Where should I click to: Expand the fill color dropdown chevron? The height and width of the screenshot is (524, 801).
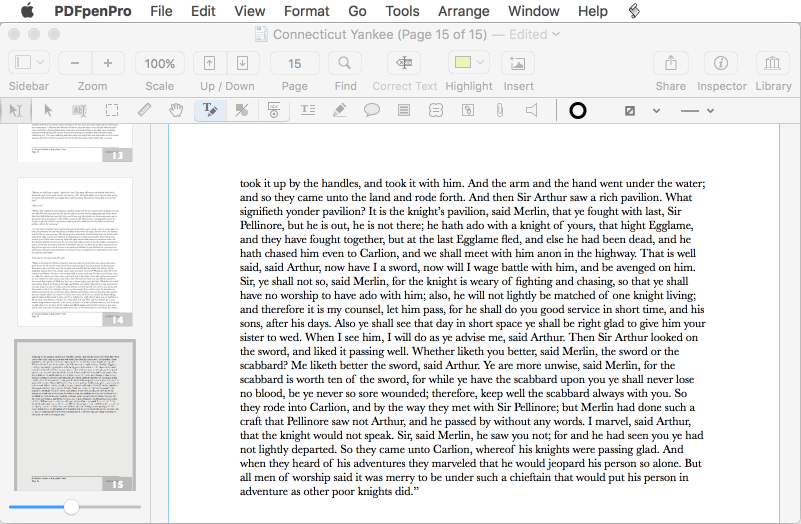(656, 110)
